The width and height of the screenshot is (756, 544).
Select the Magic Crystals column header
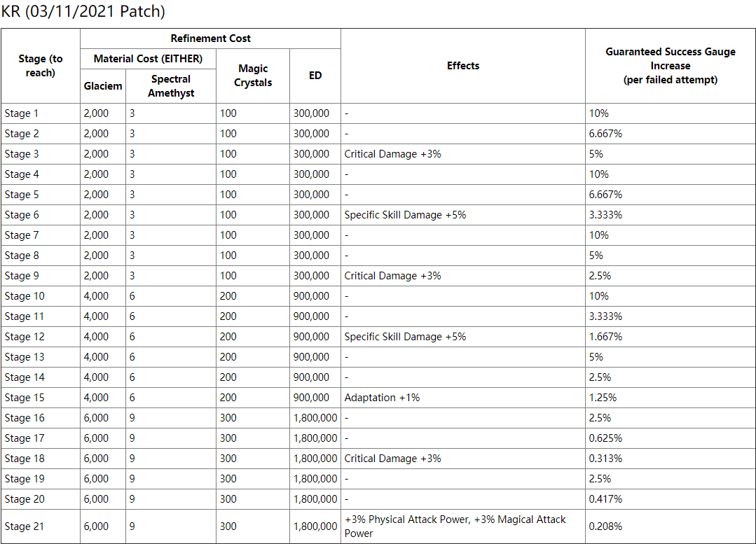(x=253, y=76)
